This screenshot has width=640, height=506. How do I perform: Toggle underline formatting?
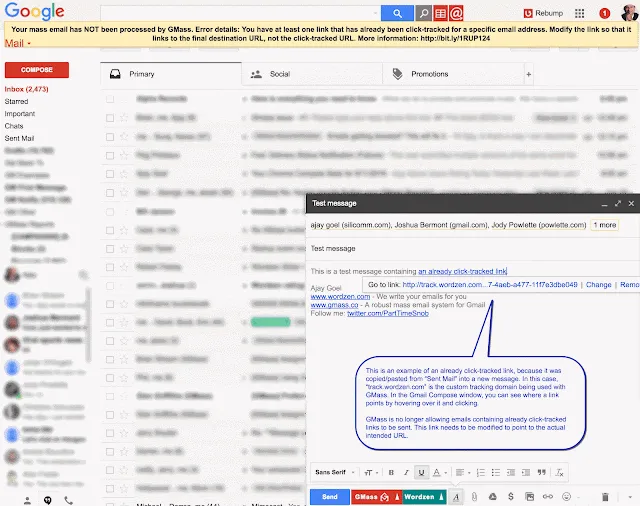421,473
